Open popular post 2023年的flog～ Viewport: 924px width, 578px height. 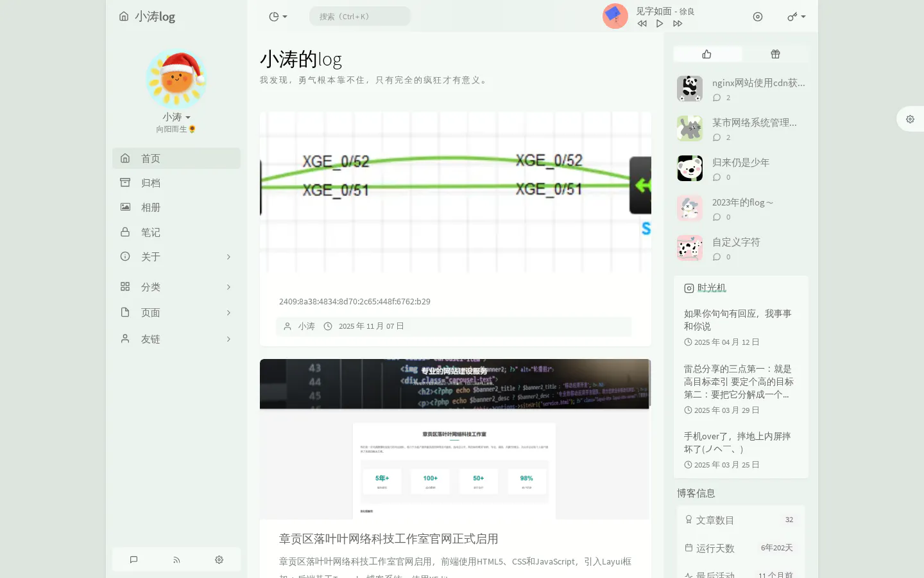[743, 202]
